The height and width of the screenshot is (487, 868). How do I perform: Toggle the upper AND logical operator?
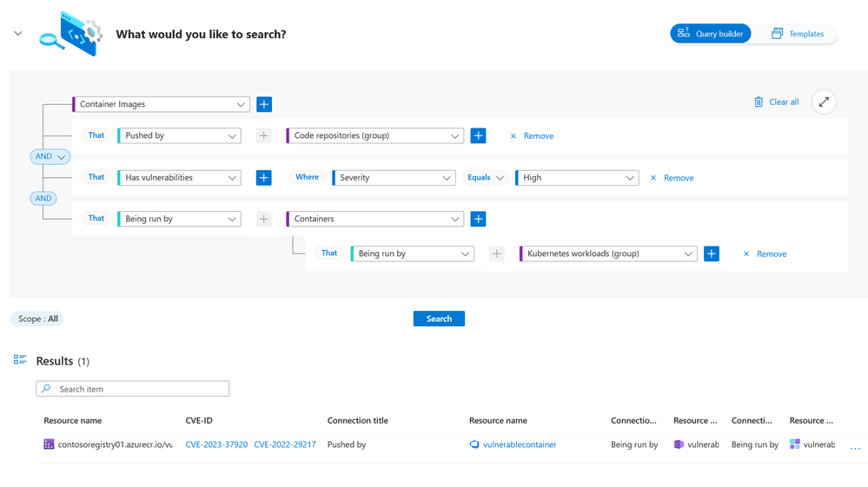50,156
